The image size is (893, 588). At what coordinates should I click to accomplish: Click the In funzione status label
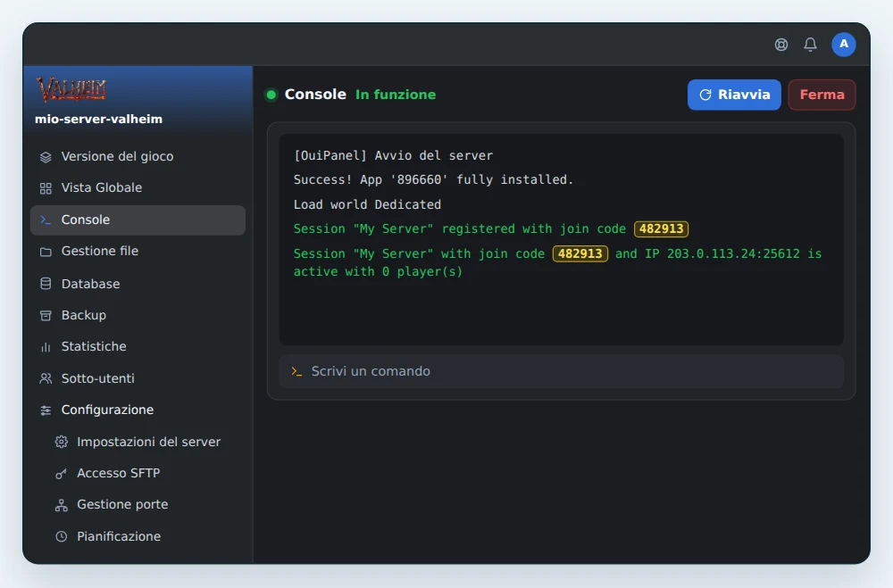point(396,95)
